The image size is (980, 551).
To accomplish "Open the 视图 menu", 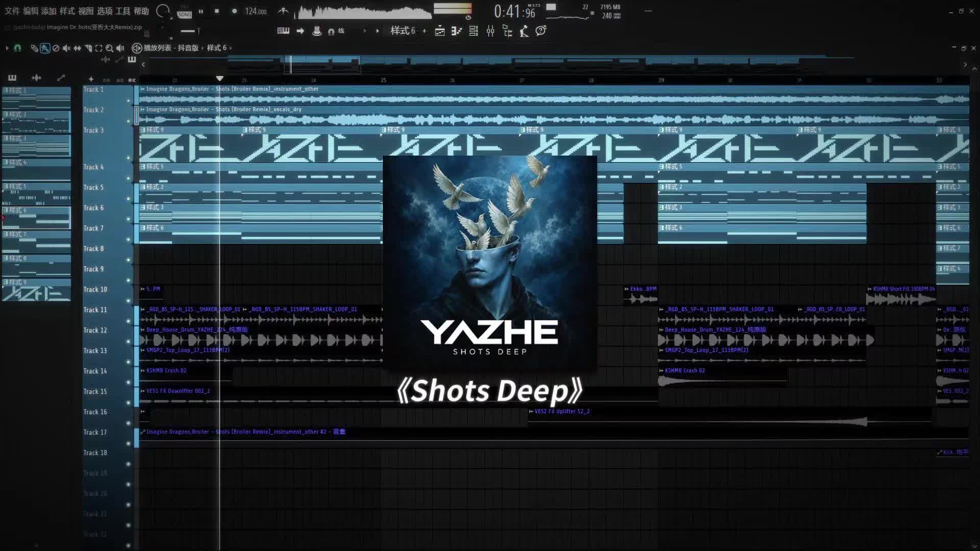I will (x=86, y=11).
